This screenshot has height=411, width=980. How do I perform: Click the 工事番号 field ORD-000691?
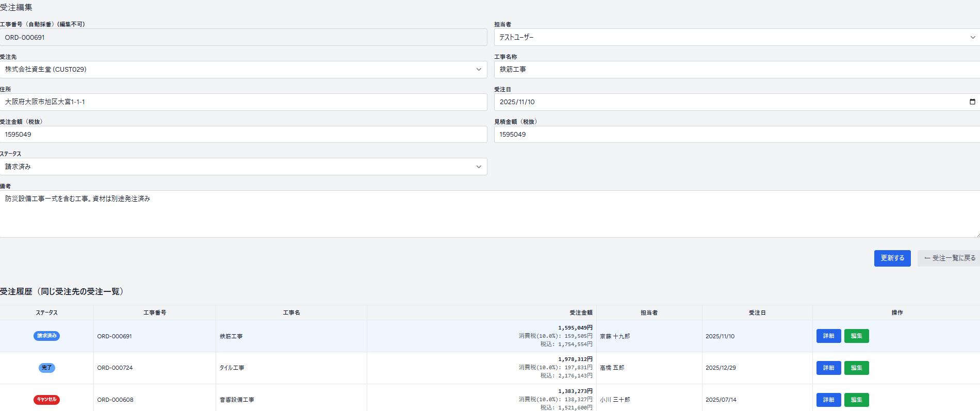(x=243, y=37)
